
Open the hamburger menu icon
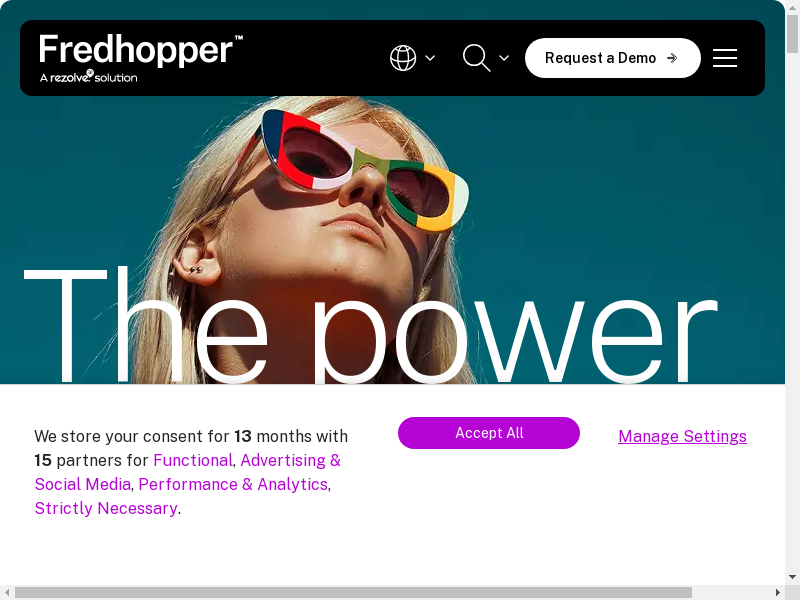[724, 58]
